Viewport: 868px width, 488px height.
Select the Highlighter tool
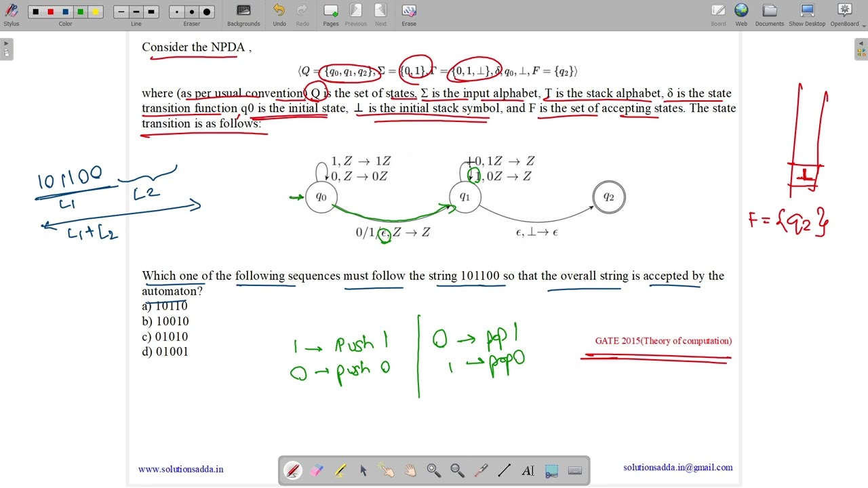[340, 470]
